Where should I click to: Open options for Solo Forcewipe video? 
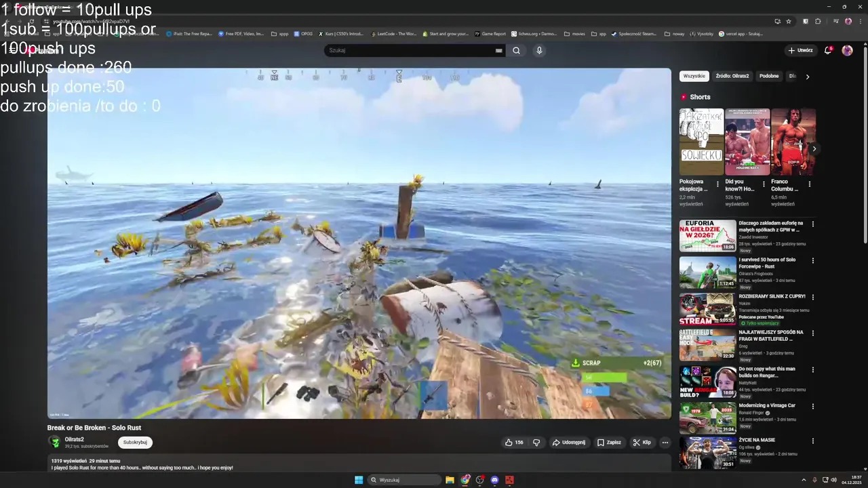pyautogui.click(x=812, y=260)
